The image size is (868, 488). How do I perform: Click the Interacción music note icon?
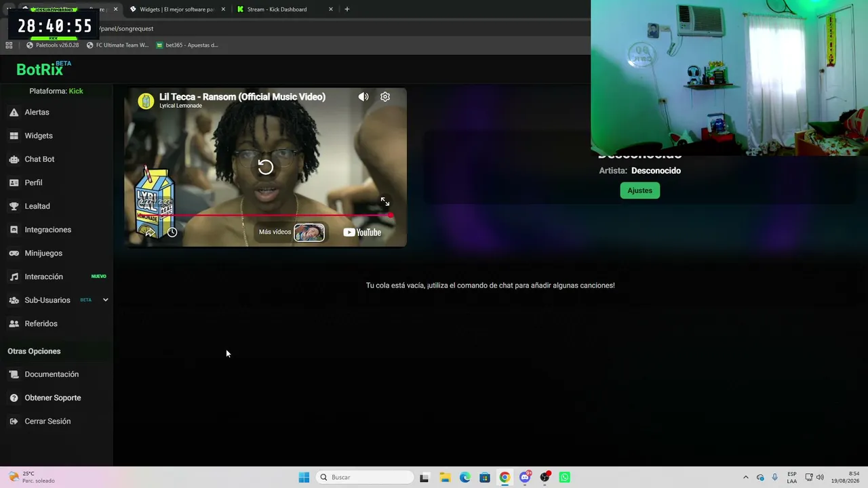[x=14, y=277]
